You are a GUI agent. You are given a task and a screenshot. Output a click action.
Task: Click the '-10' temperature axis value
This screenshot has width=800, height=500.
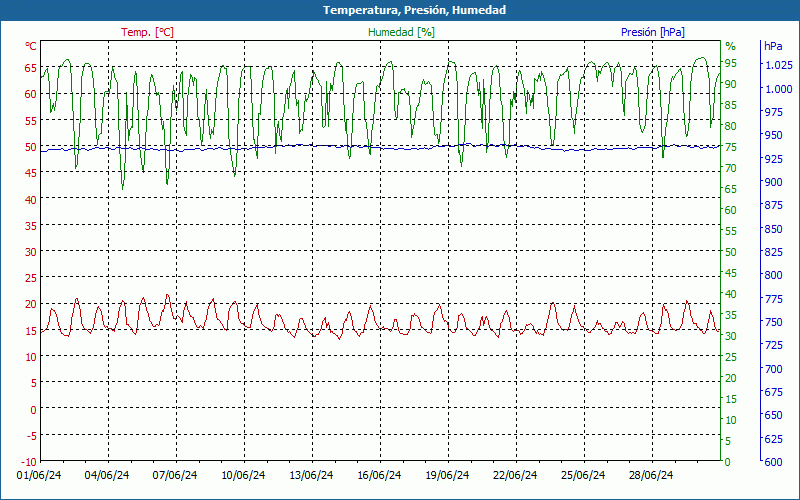pyautogui.click(x=29, y=462)
